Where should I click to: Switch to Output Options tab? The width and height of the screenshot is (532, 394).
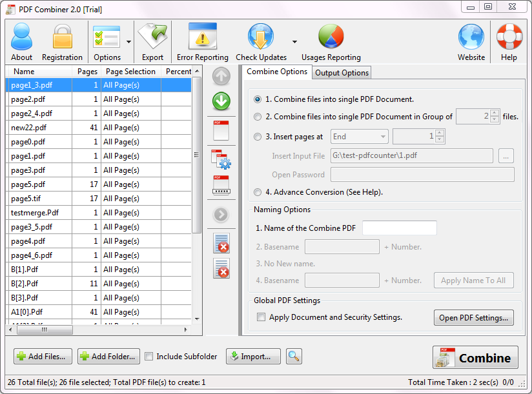click(342, 73)
